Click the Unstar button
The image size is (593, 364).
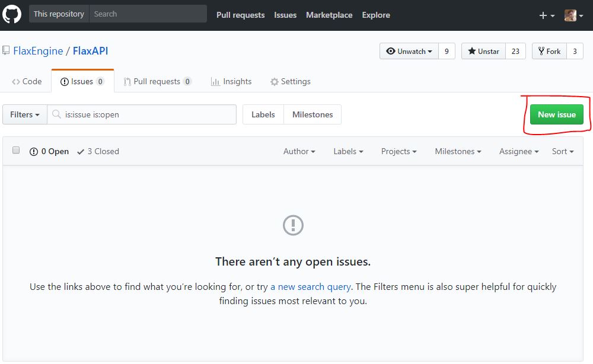point(483,51)
